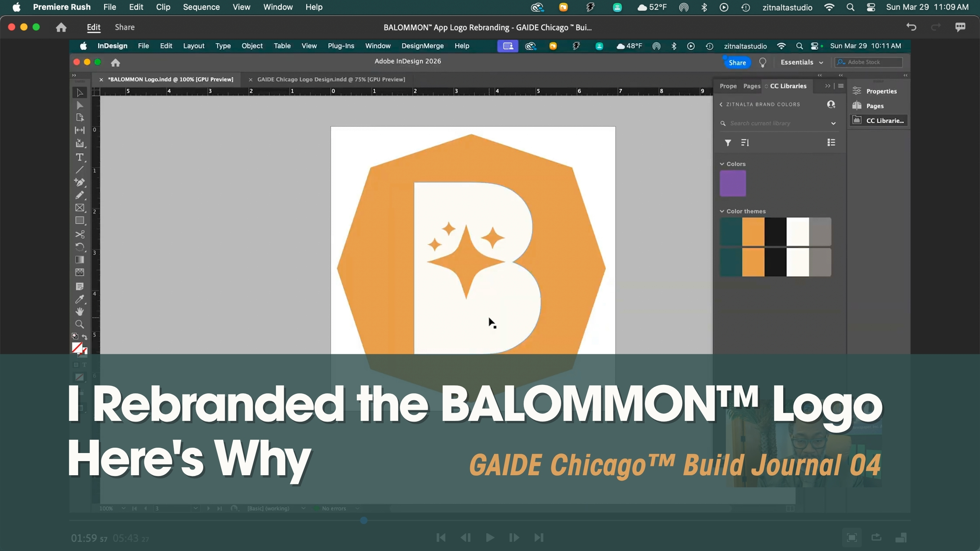Screen dimensions: 980x551
Task: Open InDesign DesignMerge menu
Action: 423,46
